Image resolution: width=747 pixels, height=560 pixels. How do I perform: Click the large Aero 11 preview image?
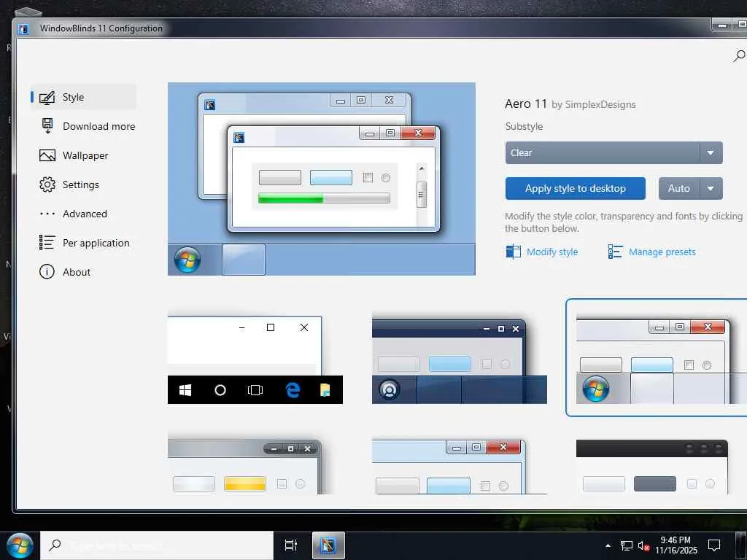[x=322, y=179]
